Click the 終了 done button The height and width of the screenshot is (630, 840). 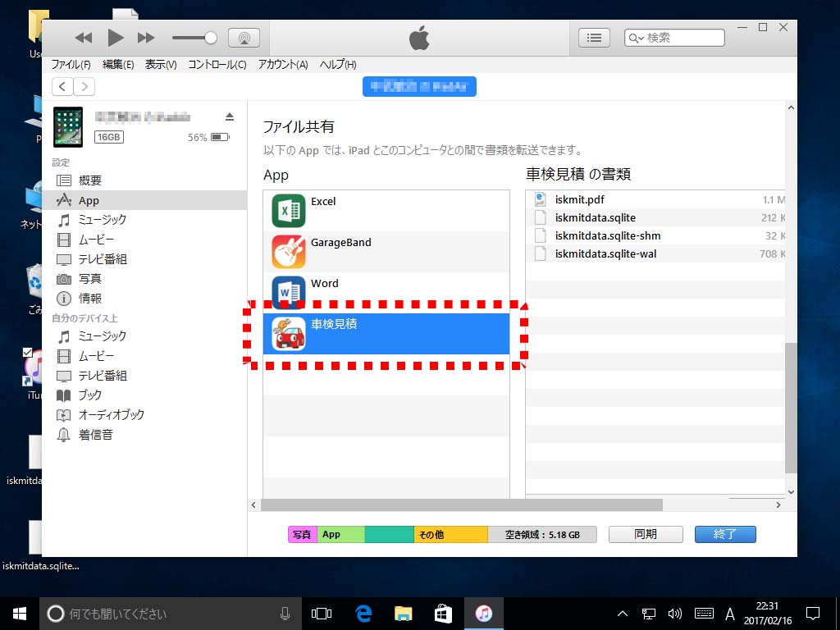[725, 534]
